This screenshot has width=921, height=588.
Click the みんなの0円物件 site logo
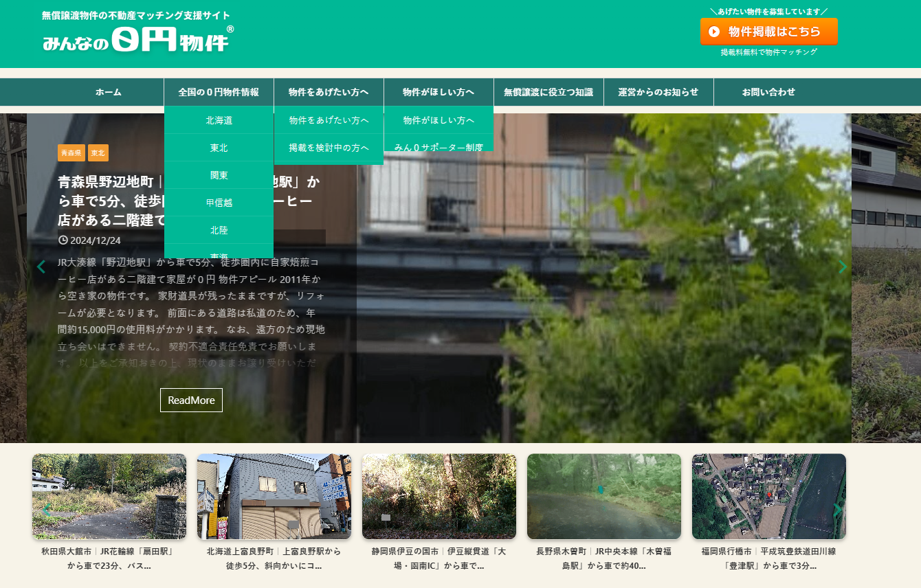coord(137,40)
